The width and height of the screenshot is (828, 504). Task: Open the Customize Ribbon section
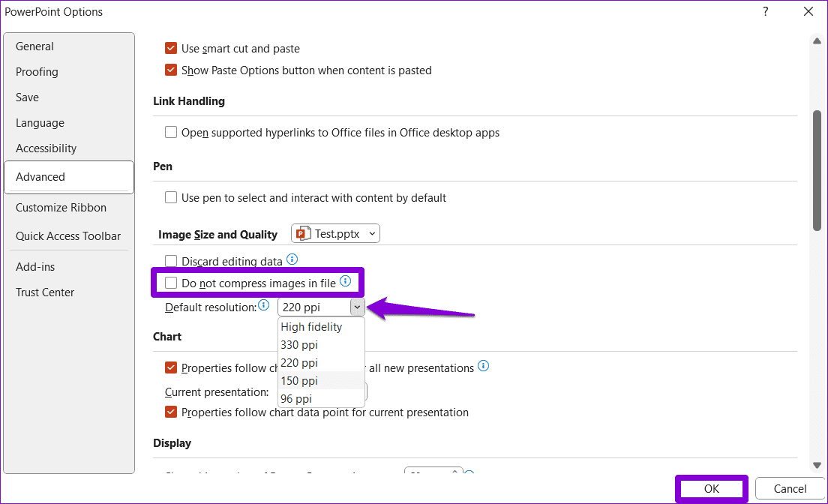(61, 208)
